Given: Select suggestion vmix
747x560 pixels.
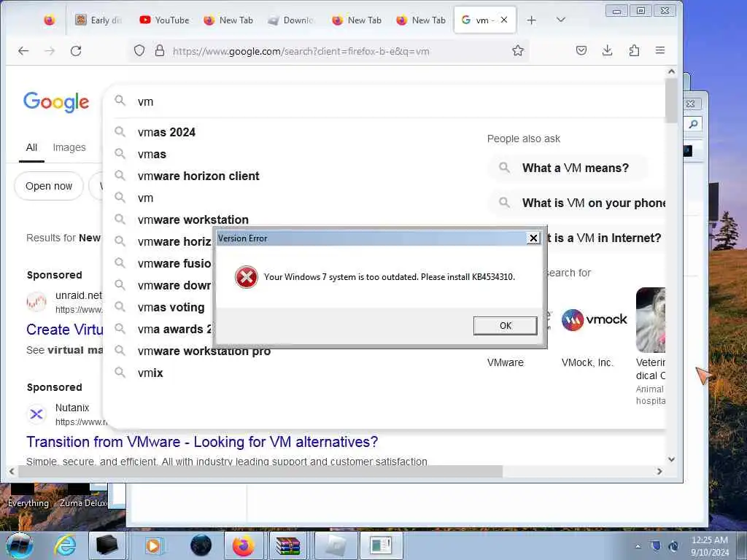Looking at the screenshot, I should 150,373.
